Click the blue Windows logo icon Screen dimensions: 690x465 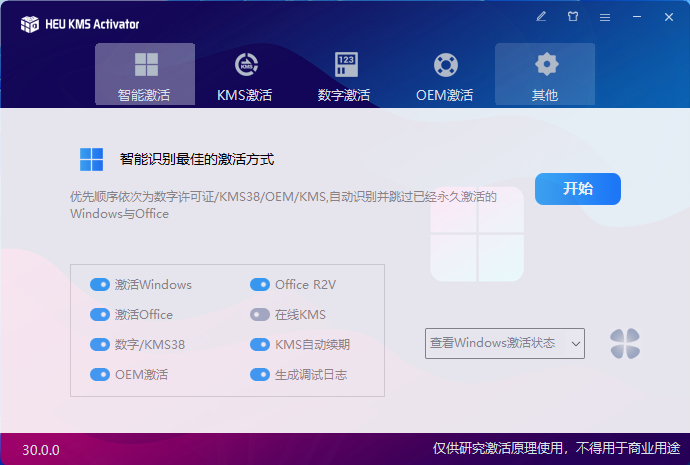(x=92, y=159)
